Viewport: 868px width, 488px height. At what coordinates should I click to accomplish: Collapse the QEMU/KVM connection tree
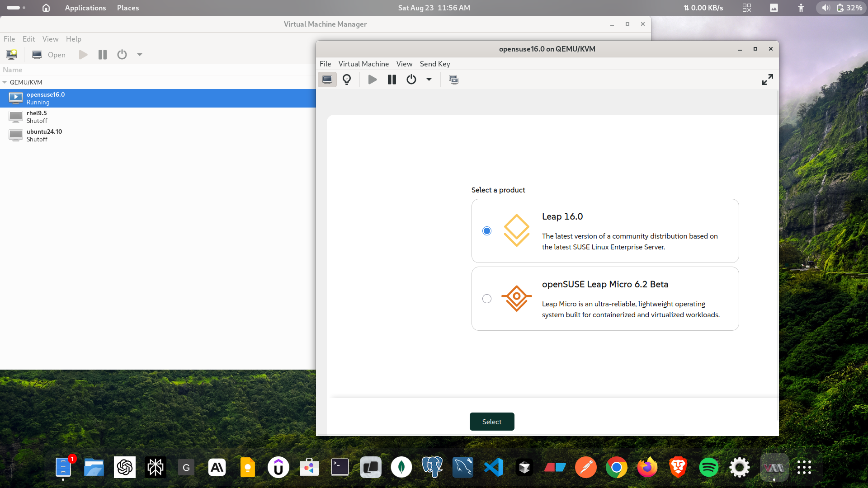tap(5, 82)
